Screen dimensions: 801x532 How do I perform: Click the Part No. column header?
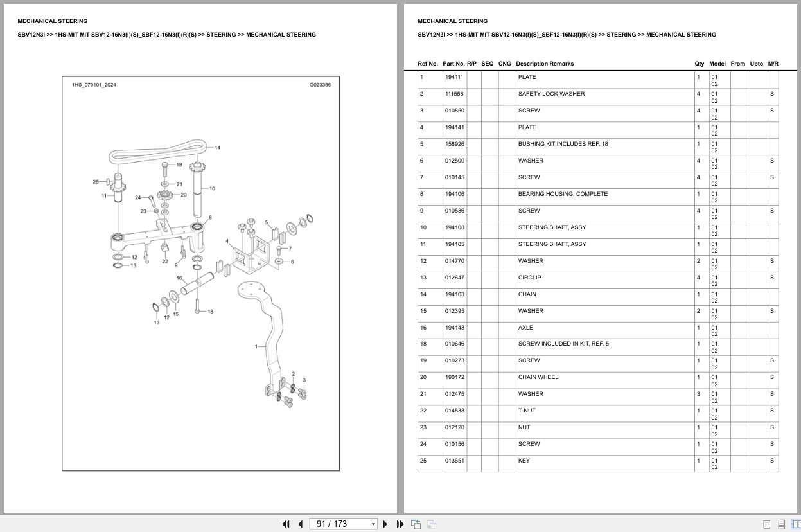pyautogui.click(x=453, y=64)
